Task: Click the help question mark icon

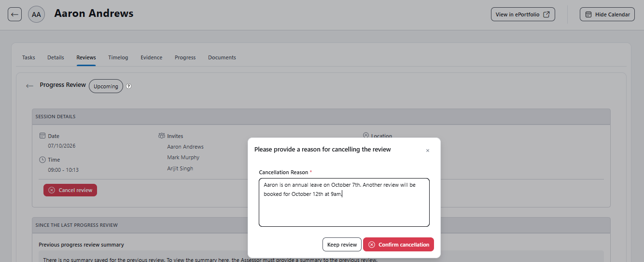Action: coord(129,86)
